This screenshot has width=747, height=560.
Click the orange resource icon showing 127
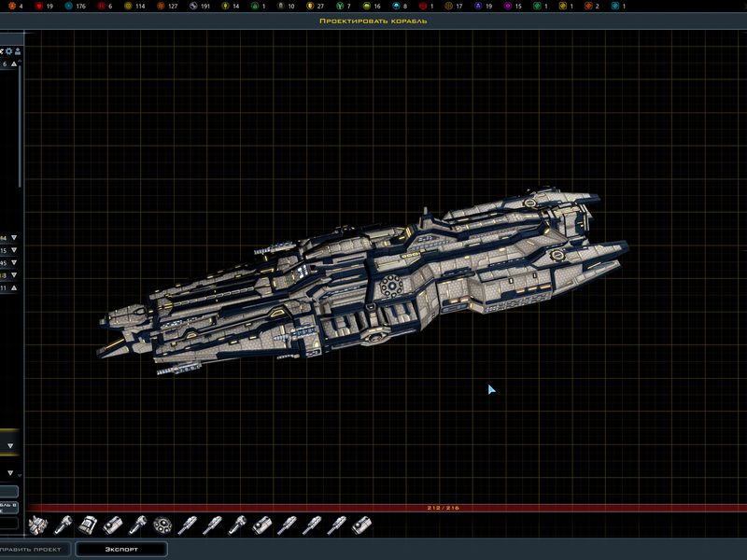click(161, 7)
